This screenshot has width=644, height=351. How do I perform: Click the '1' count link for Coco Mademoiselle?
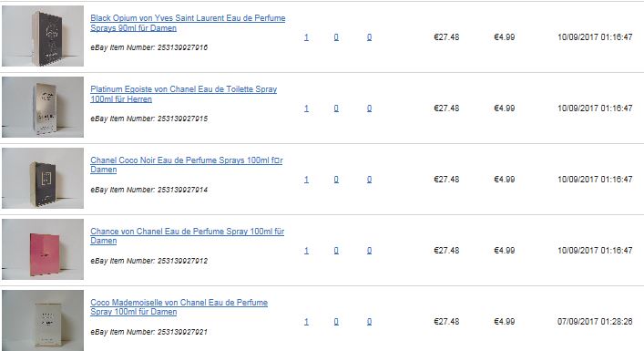306,322
